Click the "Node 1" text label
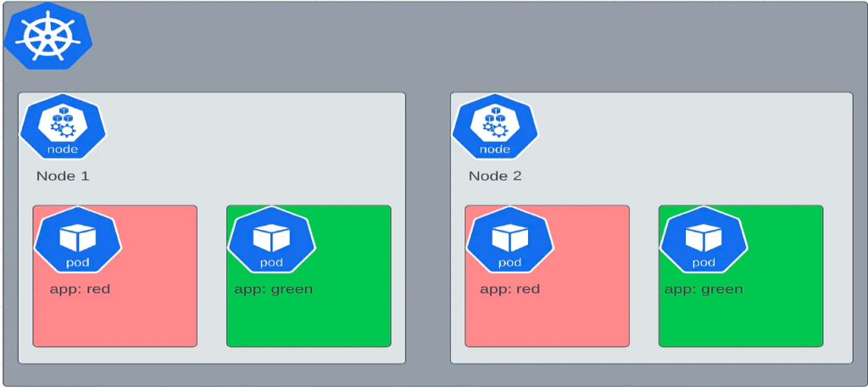The height and width of the screenshot is (387, 868). 63,177
